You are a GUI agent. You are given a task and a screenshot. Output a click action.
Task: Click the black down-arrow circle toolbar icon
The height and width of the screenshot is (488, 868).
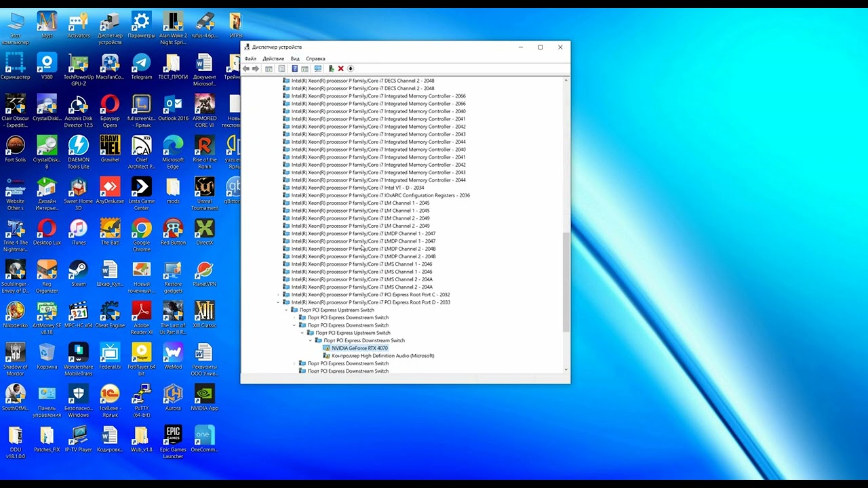coord(351,68)
